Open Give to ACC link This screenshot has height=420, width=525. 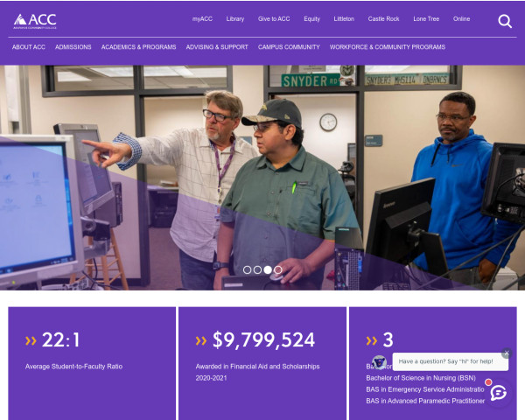click(x=274, y=19)
